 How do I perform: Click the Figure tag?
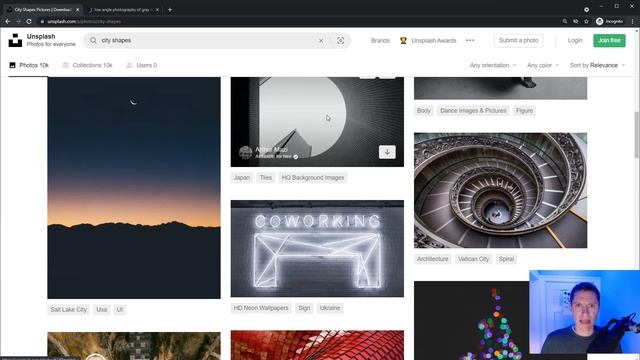[x=524, y=111]
